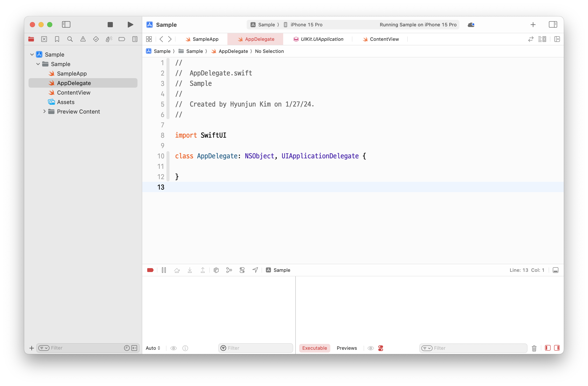Screen dimensions: 588x386
Task: Toggle the inspector panel on the right
Action: pos(553,24)
